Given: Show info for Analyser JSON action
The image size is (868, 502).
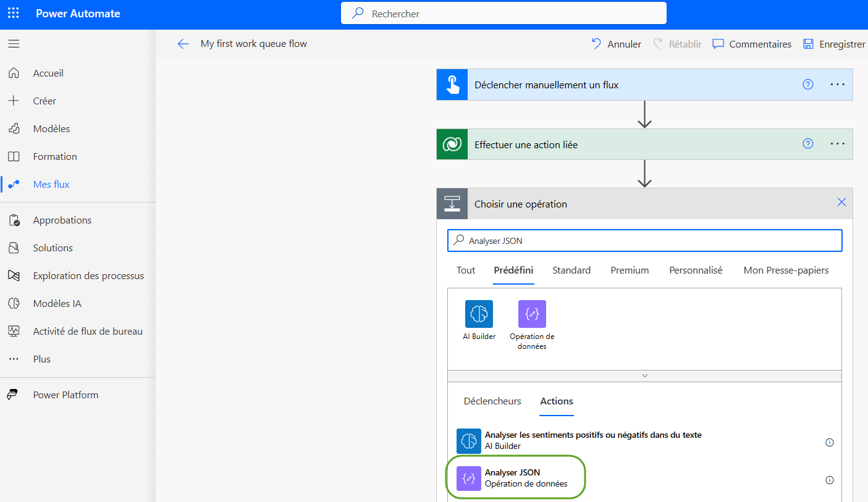Looking at the screenshot, I should 830,480.
